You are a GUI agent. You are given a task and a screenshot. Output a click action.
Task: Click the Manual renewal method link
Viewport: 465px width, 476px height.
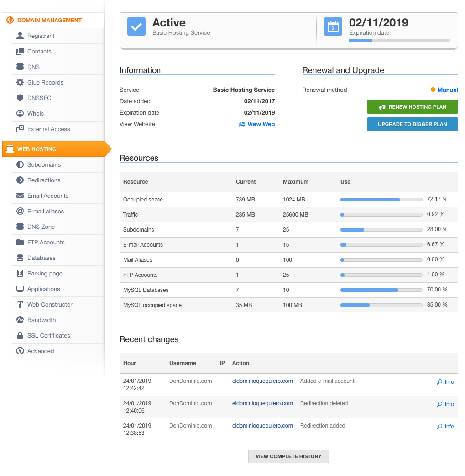point(447,90)
